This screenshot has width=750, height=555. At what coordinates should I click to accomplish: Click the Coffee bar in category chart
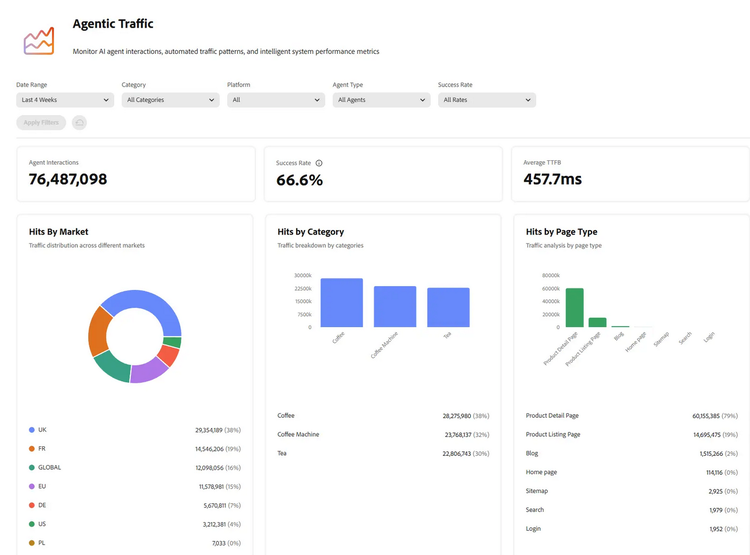342,303
